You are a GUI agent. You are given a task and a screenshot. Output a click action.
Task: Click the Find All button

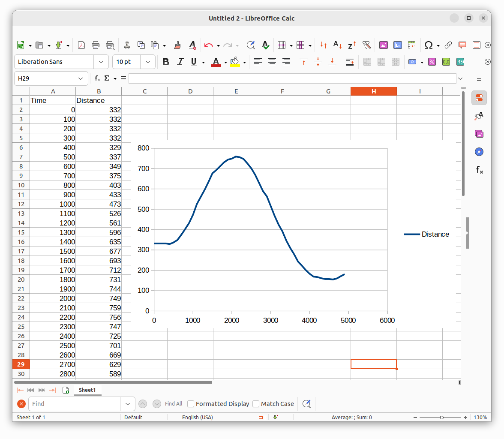[x=174, y=404]
